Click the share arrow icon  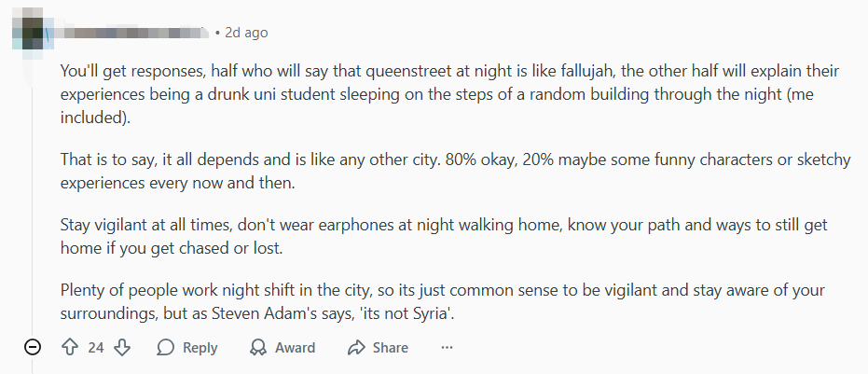point(355,347)
